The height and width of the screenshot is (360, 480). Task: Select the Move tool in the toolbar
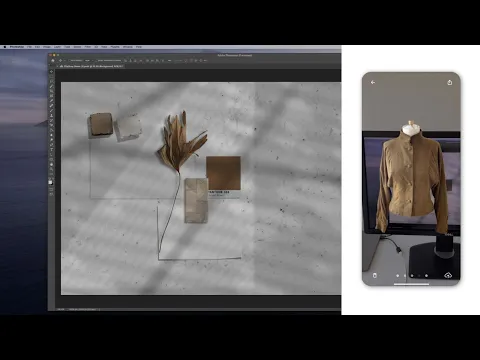(51, 71)
